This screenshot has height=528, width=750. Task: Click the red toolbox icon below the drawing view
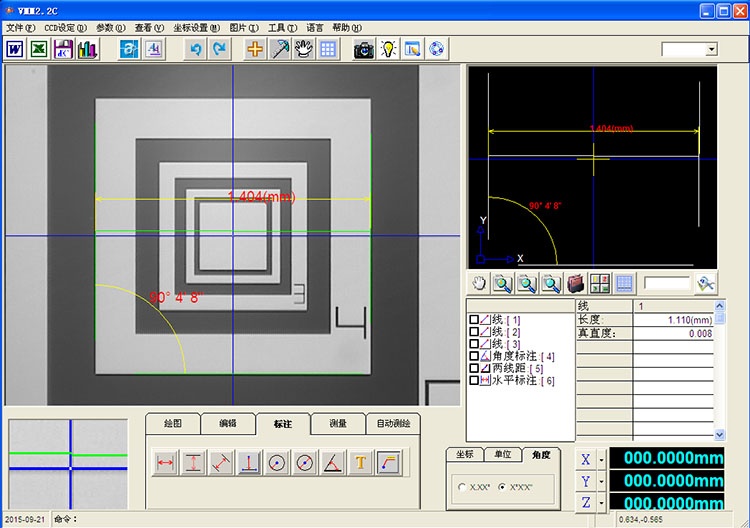pyautogui.click(x=575, y=284)
